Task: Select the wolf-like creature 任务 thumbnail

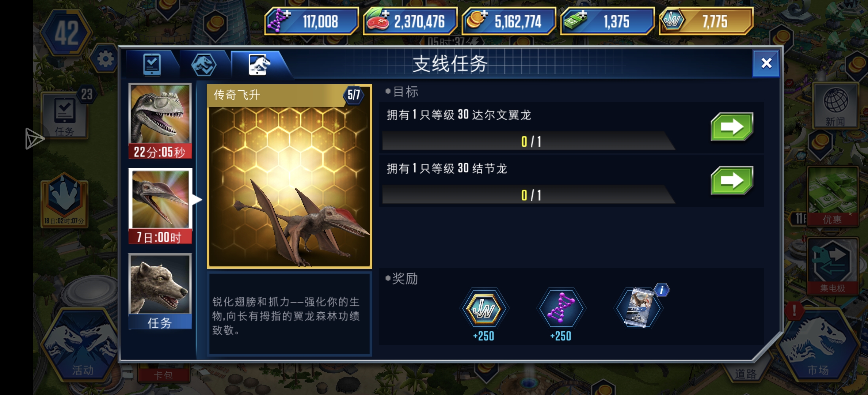Action: (160, 291)
